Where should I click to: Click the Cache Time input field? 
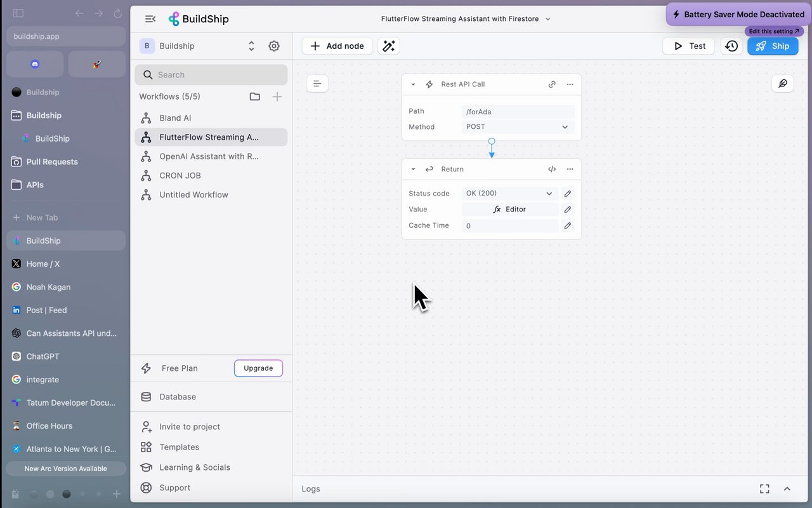[510, 225]
